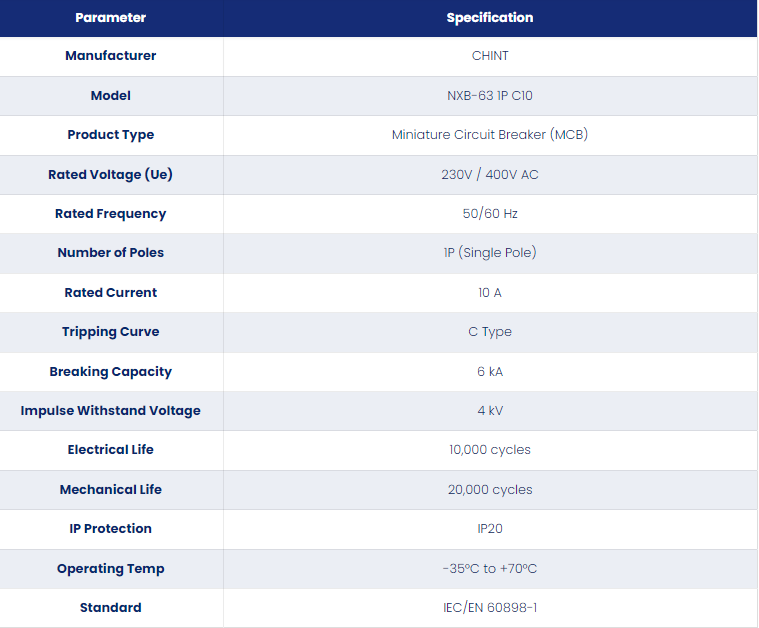Image resolution: width=759 pixels, height=628 pixels.
Task: Select the 'Product Type' label
Action: [x=111, y=135]
